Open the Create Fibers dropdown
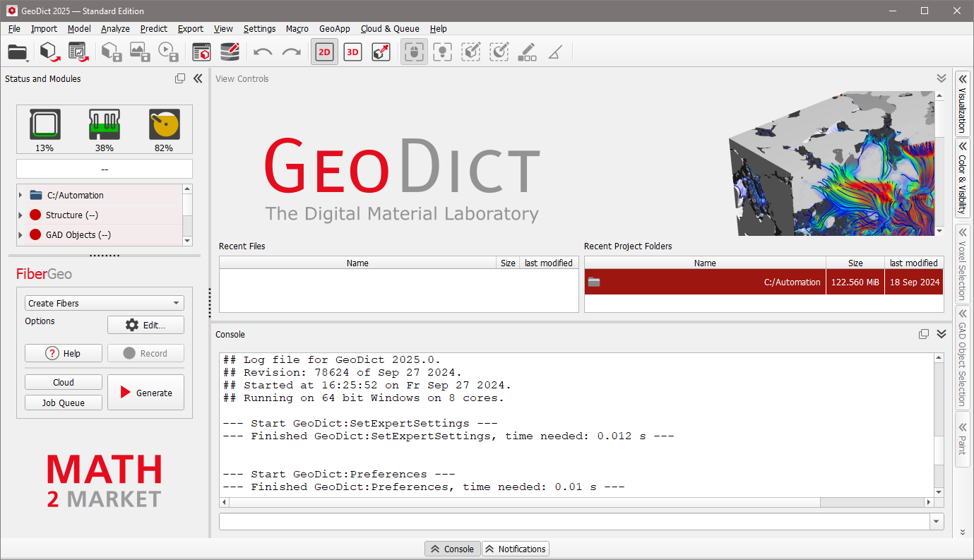The height and width of the screenshot is (560, 974). (x=104, y=303)
